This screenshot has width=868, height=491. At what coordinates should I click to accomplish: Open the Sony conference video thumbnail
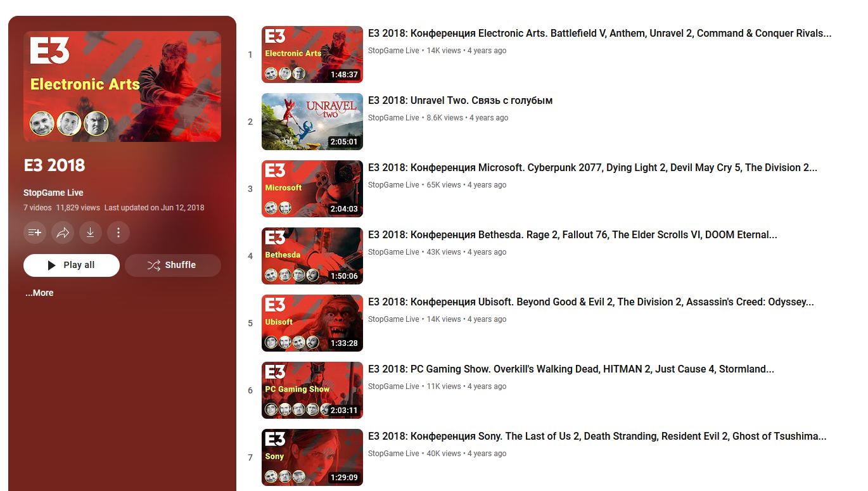pos(312,457)
